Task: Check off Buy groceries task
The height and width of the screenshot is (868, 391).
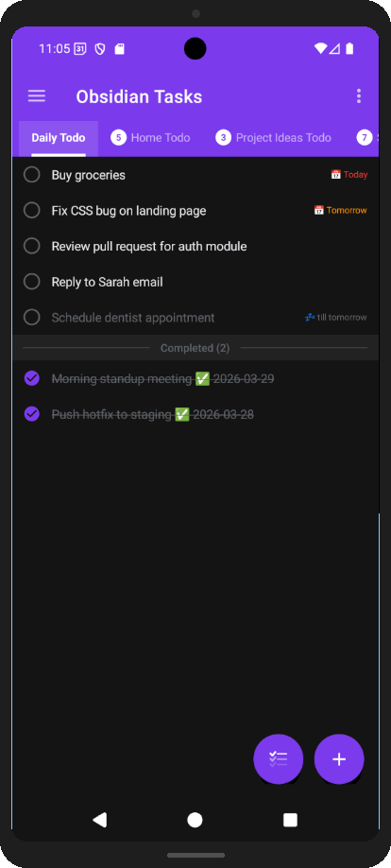Action: click(32, 175)
